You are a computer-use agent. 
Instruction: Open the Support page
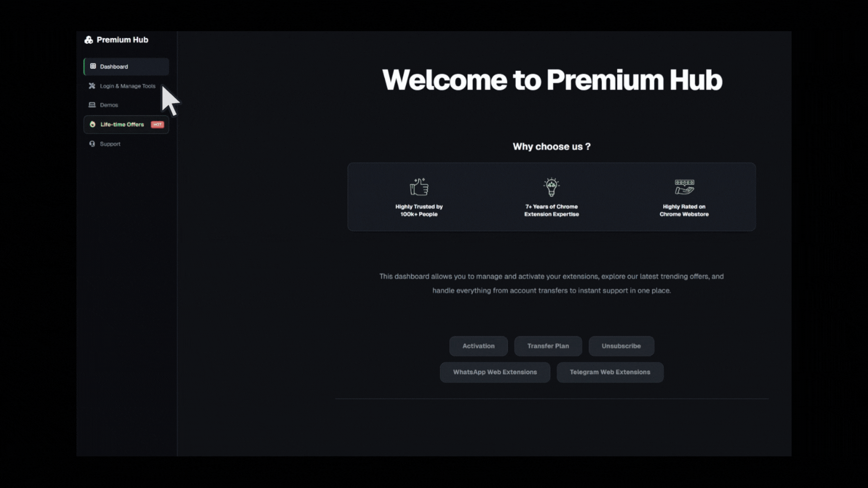(110, 144)
